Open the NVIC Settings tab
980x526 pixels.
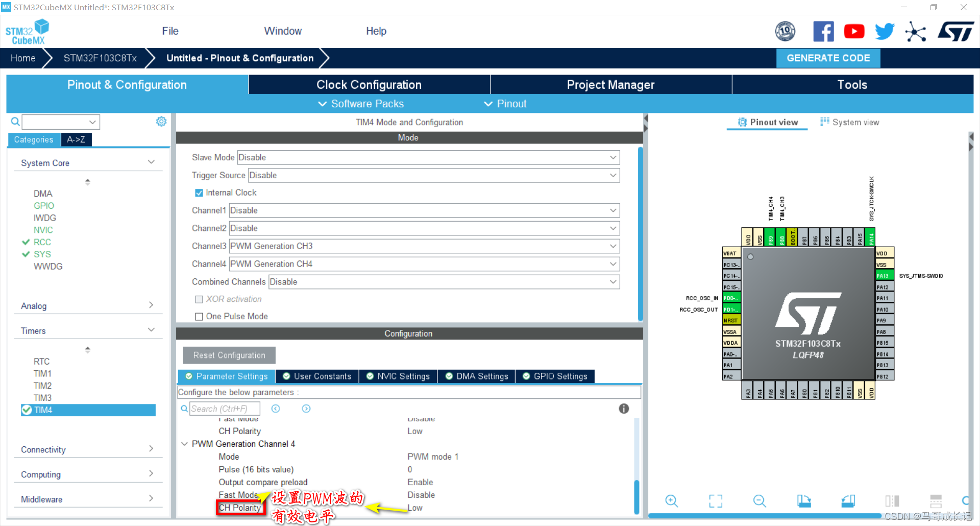click(x=398, y=376)
